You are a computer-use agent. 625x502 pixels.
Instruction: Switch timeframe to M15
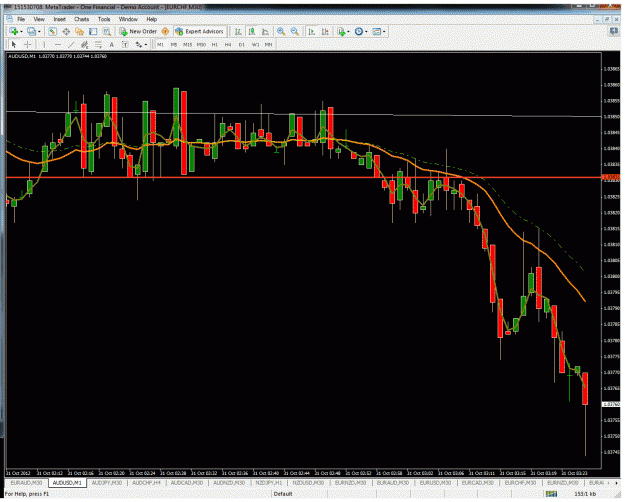(x=187, y=45)
